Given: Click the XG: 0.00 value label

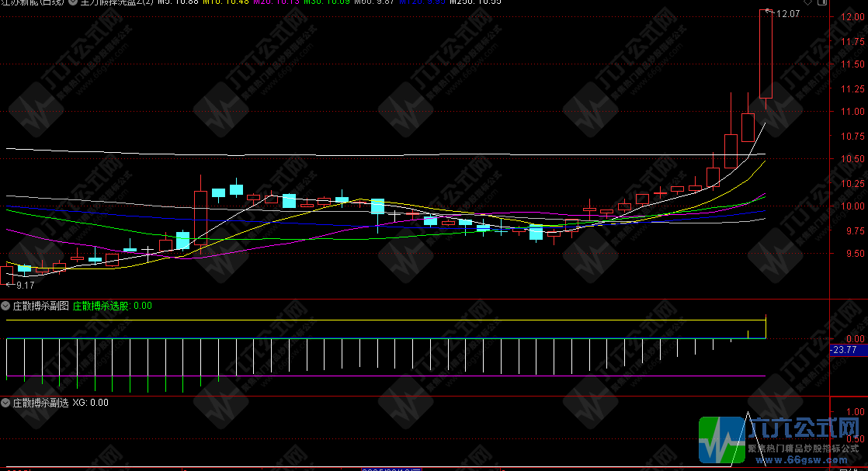Looking at the screenshot, I should (x=91, y=403).
